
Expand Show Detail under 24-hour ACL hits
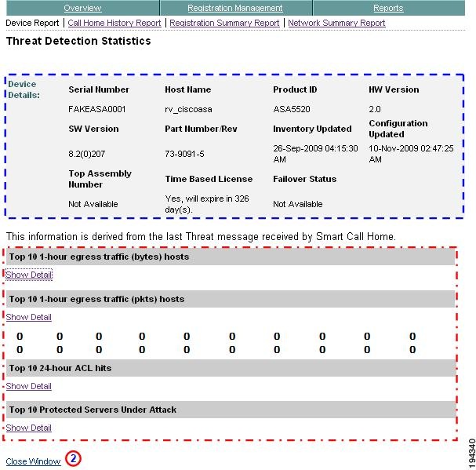(x=29, y=386)
